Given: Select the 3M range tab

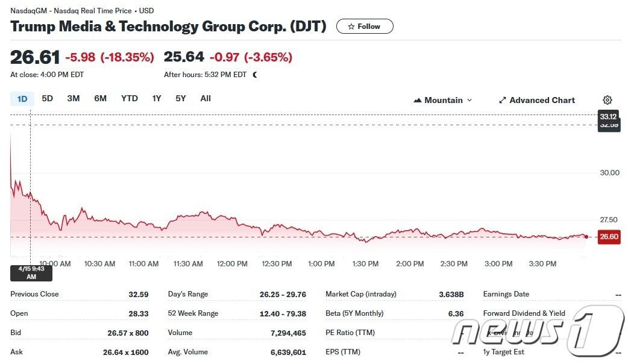Looking at the screenshot, I should pos(74,98).
